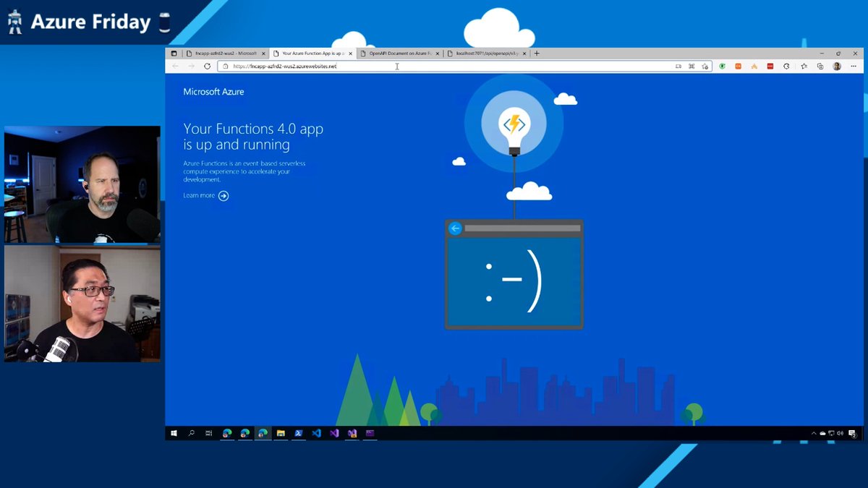The height and width of the screenshot is (488, 868).
Task: Open Visual Studio Code from the taskbar
Action: point(316,433)
